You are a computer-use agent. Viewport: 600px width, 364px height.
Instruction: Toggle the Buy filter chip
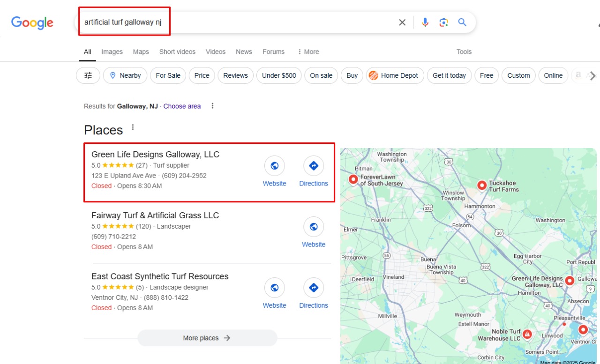352,75
